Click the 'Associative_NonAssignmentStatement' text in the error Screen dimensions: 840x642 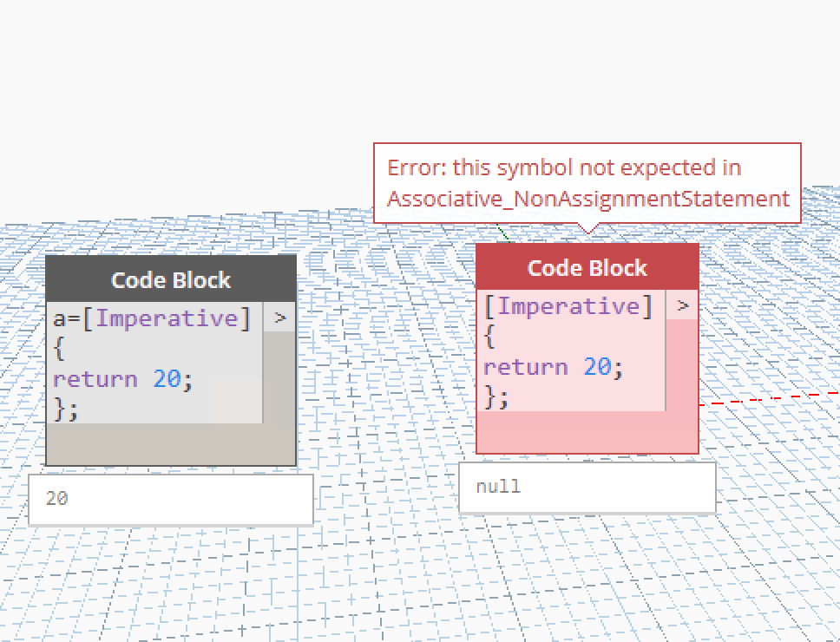click(587, 199)
